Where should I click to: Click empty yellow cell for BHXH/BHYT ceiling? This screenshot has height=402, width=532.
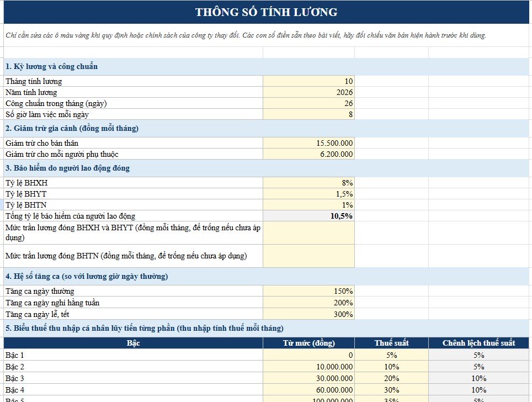(x=308, y=233)
